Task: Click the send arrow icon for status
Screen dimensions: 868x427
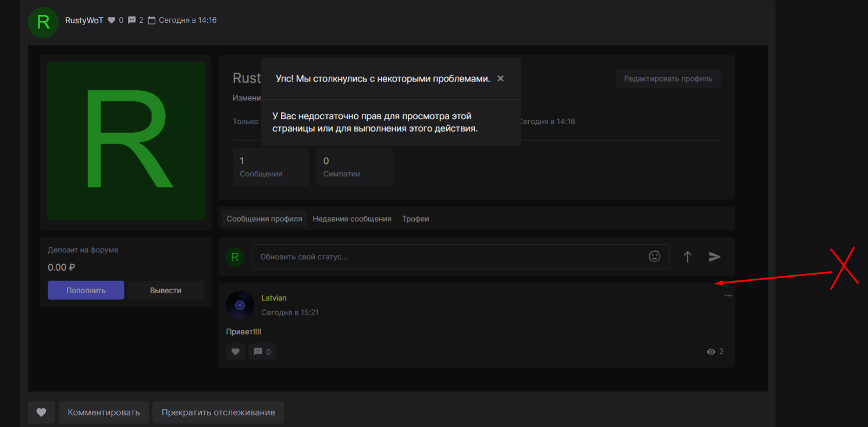Action: click(714, 257)
